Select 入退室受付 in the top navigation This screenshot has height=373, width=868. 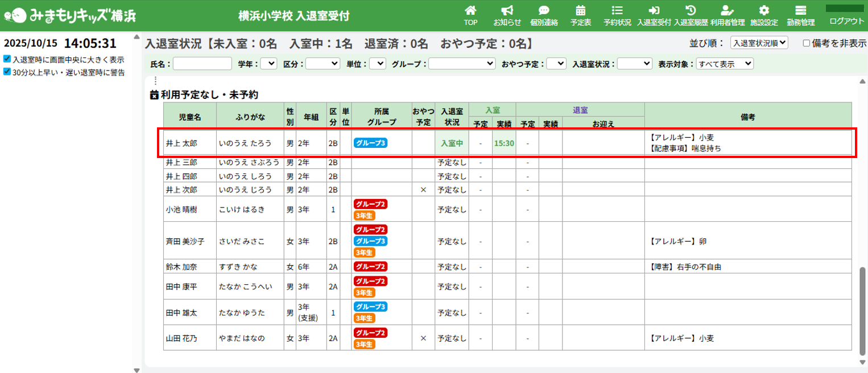pos(654,15)
